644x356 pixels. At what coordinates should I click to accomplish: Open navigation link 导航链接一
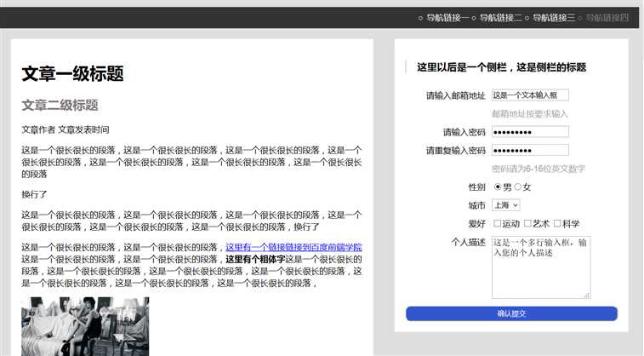click(x=447, y=18)
